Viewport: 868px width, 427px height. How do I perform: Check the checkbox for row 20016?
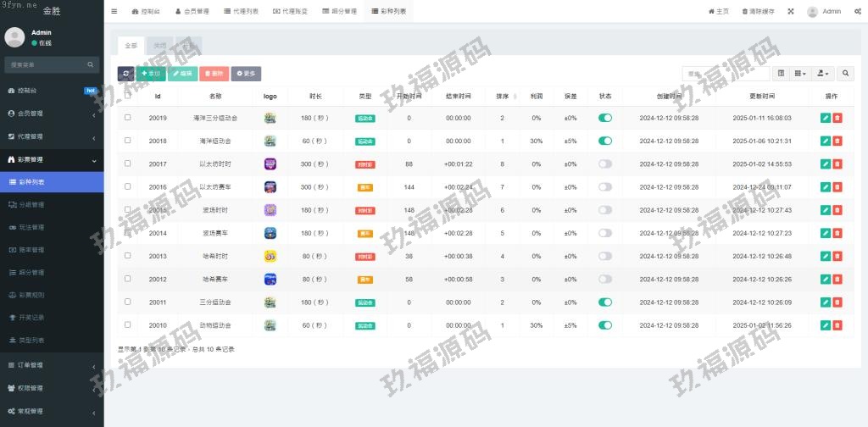click(x=128, y=186)
